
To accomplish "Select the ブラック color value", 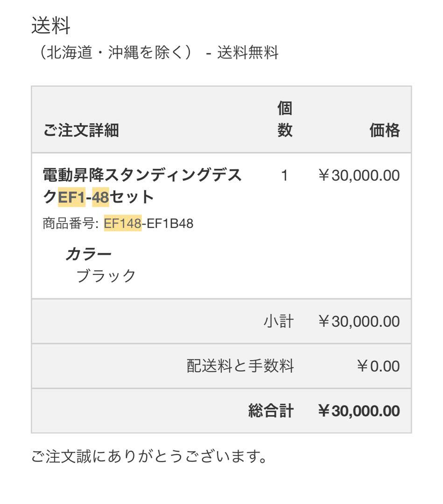I will (x=105, y=276).
